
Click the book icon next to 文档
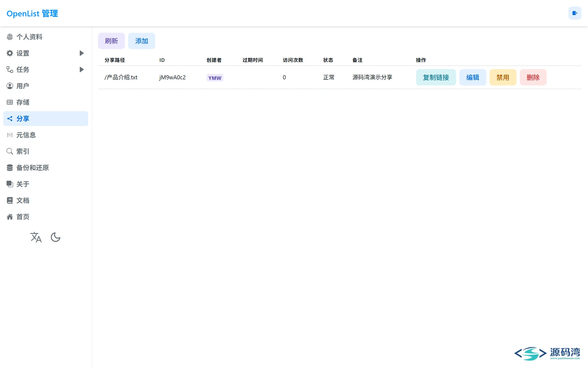(10, 201)
